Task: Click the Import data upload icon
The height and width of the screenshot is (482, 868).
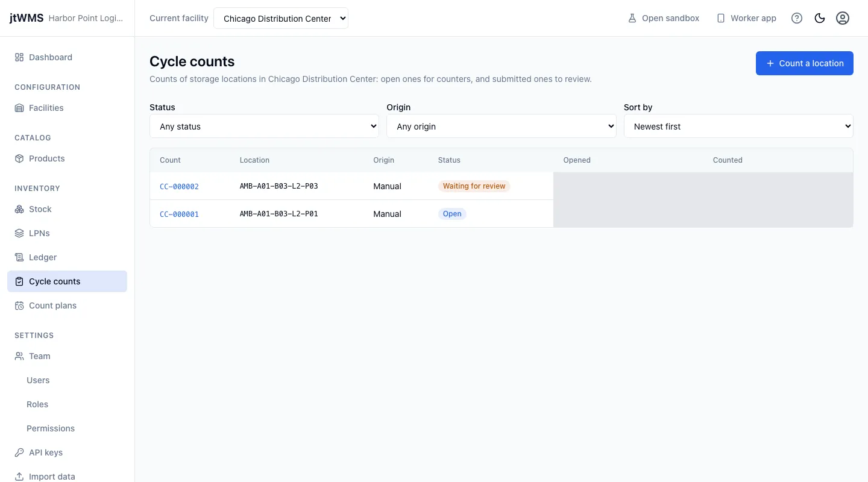Action: click(x=19, y=477)
